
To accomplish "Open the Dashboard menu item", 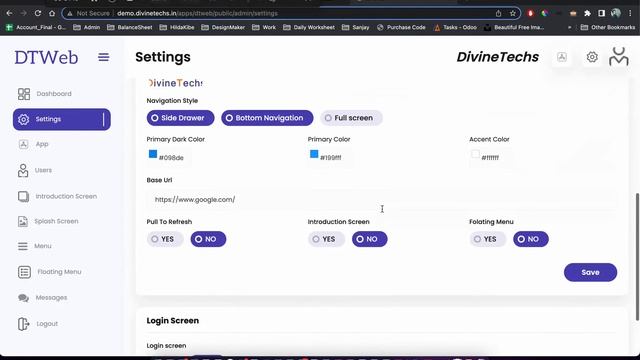I will click(54, 94).
